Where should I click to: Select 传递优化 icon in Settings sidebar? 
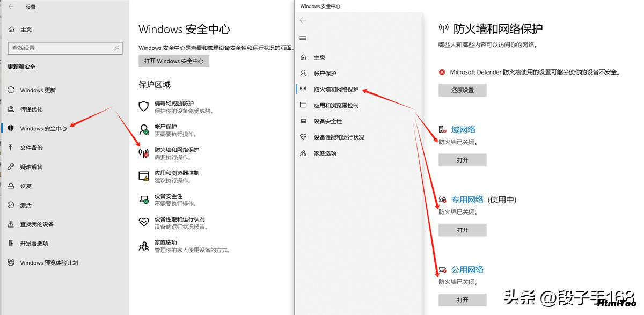pyautogui.click(x=11, y=109)
